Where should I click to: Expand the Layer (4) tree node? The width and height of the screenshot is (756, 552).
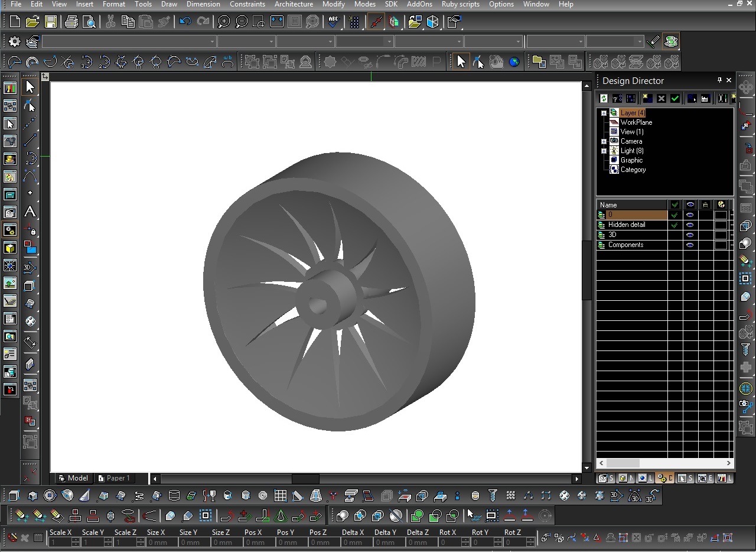click(604, 113)
